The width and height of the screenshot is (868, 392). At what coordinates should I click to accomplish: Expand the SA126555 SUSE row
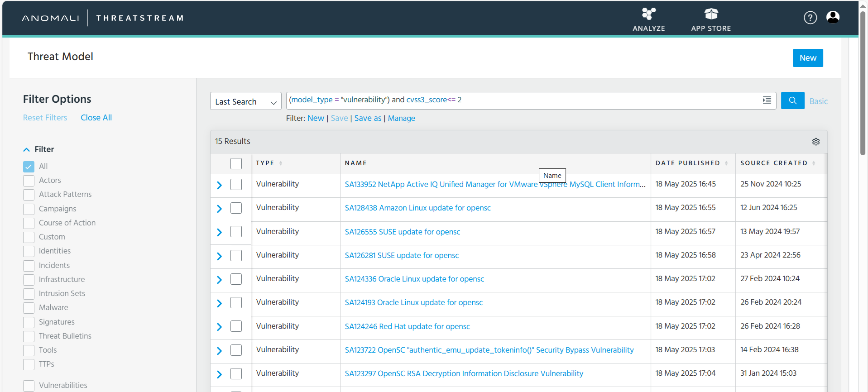tap(219, 232)
